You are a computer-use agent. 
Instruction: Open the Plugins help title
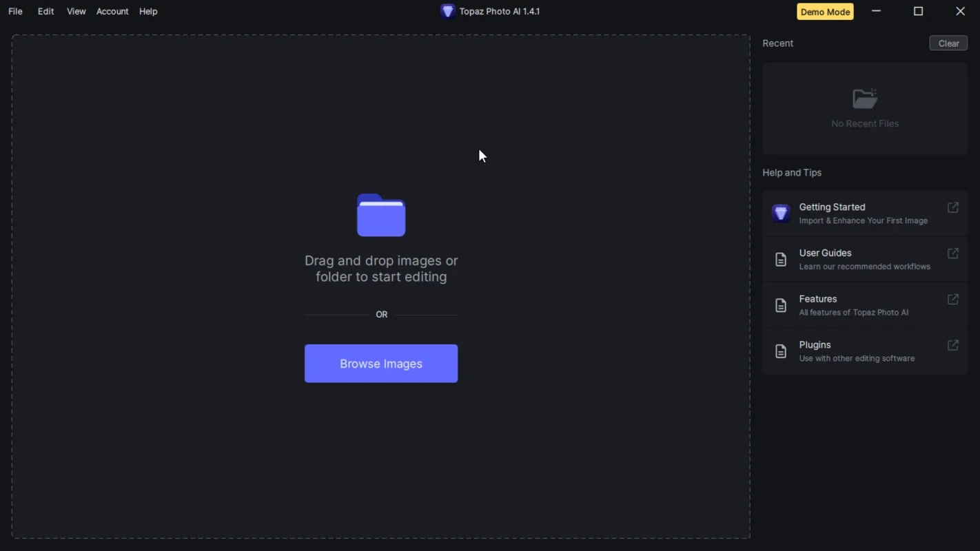[x=815, y=344]
